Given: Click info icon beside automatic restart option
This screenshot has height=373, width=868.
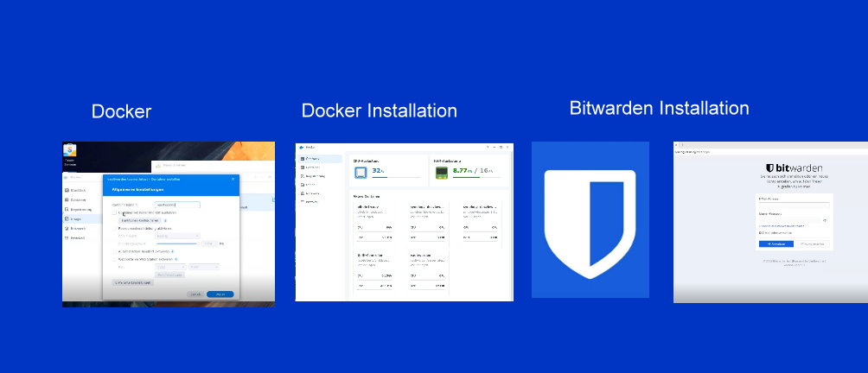Looking at the screenshot, I should click(172, 251).
